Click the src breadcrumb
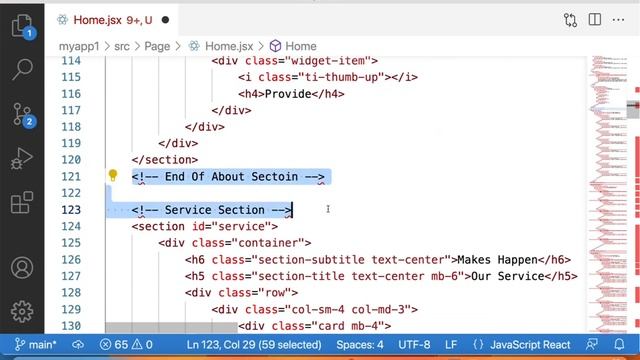The width and height of the screenshot is (640, 360). (x=122, y=46)
